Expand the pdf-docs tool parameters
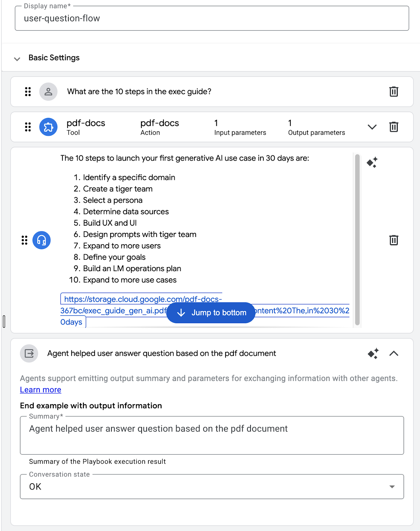The width and height of the screenshot is (420, 531). tap(372, 127)
